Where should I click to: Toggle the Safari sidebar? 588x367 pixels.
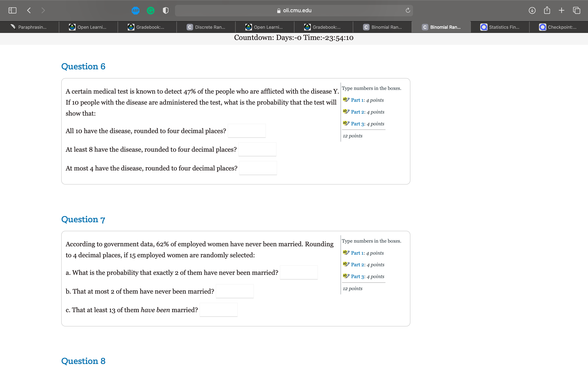click(12, 10)
